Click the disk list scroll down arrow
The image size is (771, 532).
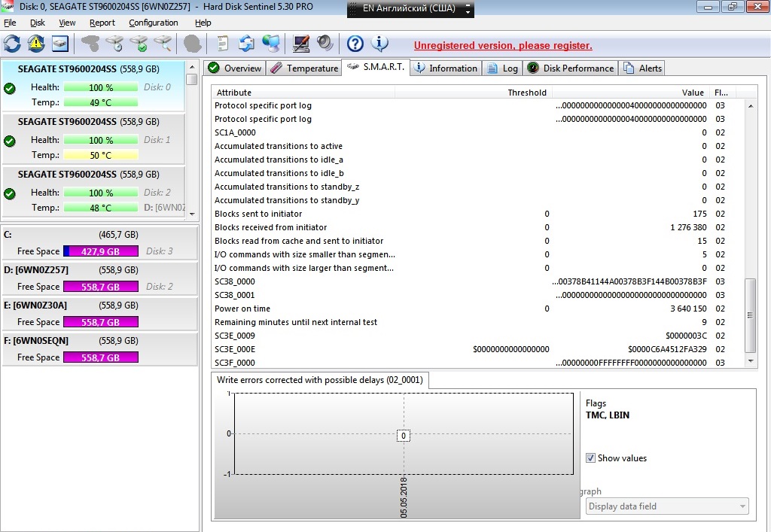192,214
